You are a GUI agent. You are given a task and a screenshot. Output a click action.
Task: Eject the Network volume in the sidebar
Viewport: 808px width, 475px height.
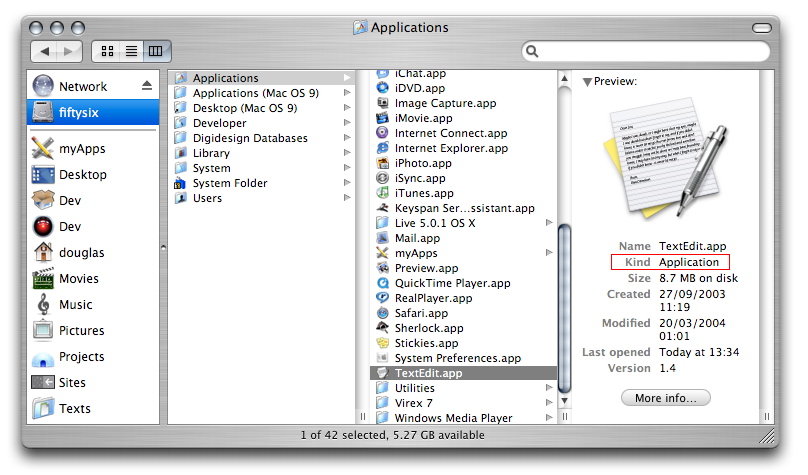147,86
